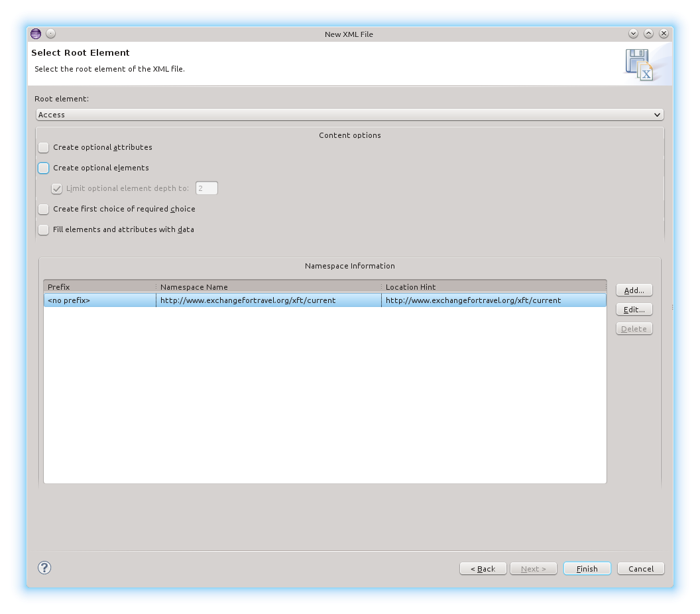Select the location hint URL cell
The image size is (700, 614).
pyautogui.click(x=494, y=300)
